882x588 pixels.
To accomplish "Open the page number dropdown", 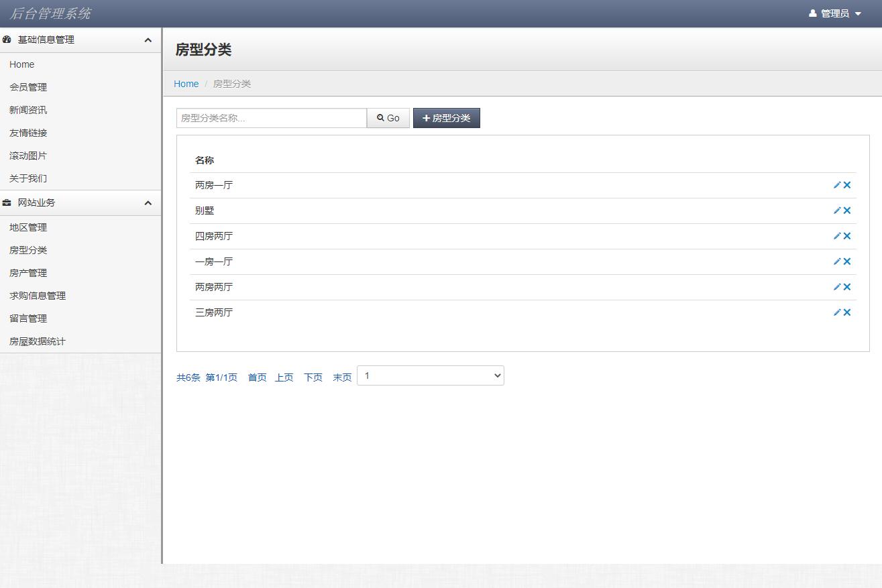I will pos(430,375).
